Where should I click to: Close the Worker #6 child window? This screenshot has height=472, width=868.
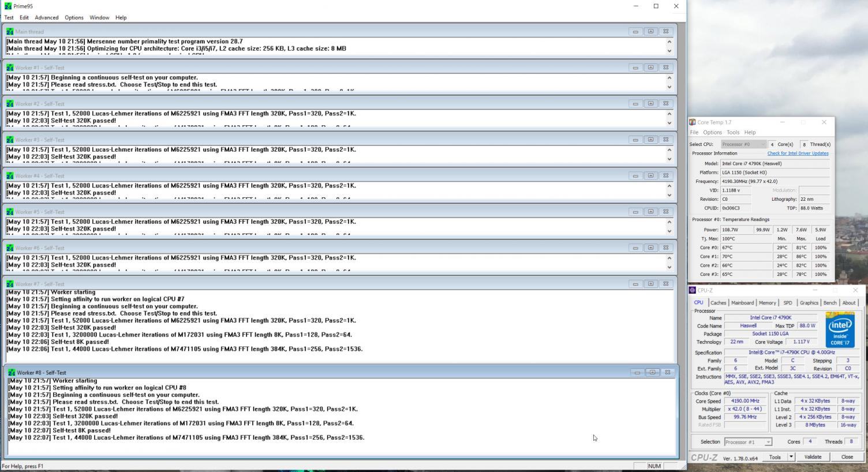(665, 248)
